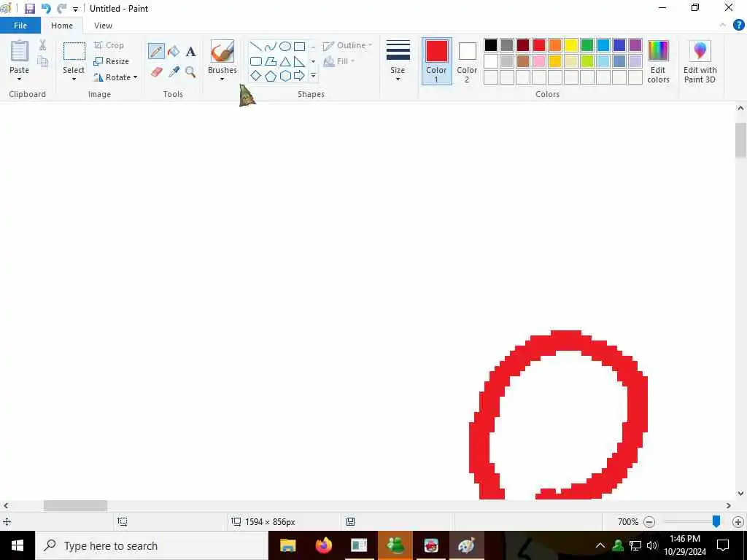Screen dimensions: 747x560
Task: Click the Undo arrow
Action: (x=46, y=9)
